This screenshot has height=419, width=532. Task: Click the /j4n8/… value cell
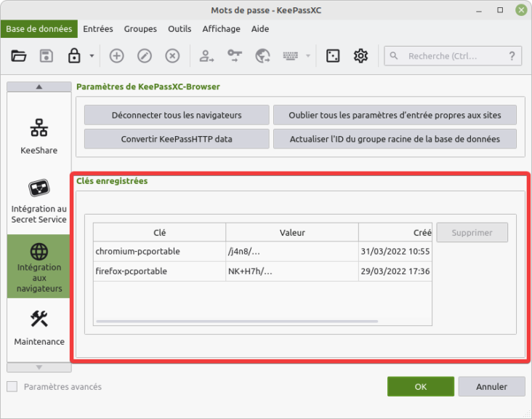(292, 251)
